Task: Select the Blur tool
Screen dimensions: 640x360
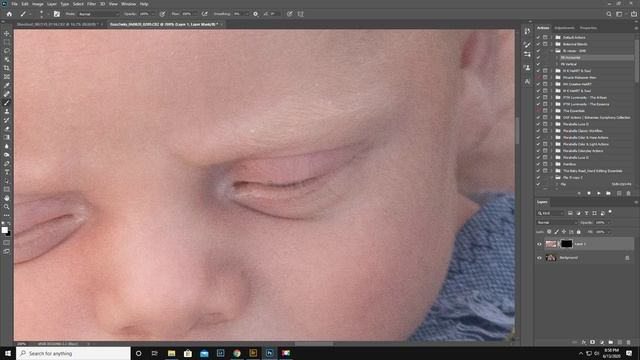Action: click(x=7, y=146)
